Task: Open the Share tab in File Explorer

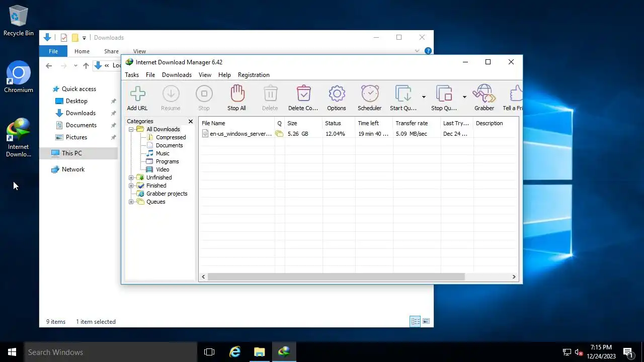Action: (111, 51)
